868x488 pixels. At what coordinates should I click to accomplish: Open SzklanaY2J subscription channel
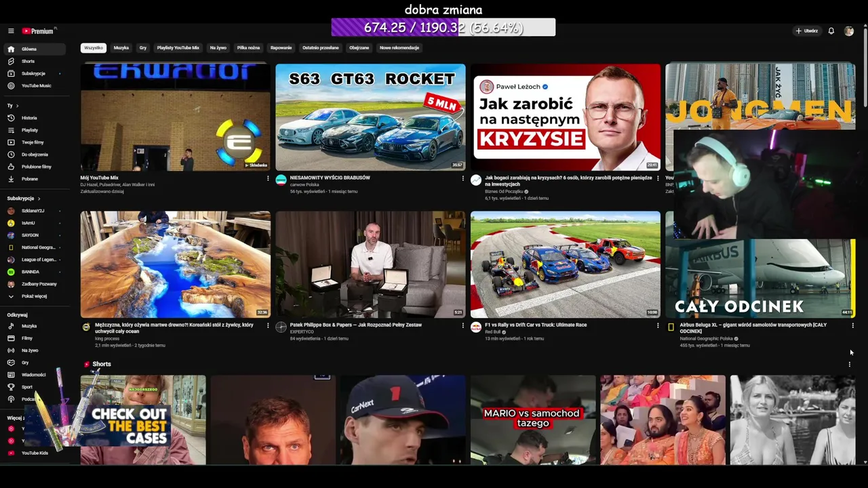(34, 211)
